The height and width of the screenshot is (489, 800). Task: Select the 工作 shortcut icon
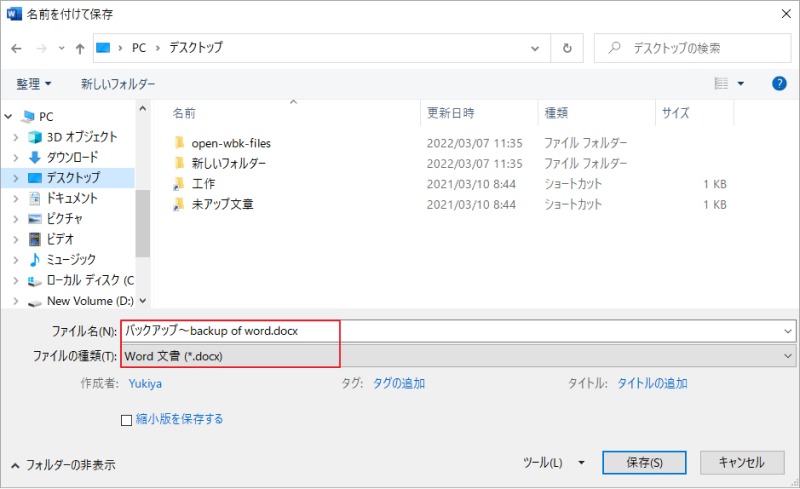tap(179, 184)
